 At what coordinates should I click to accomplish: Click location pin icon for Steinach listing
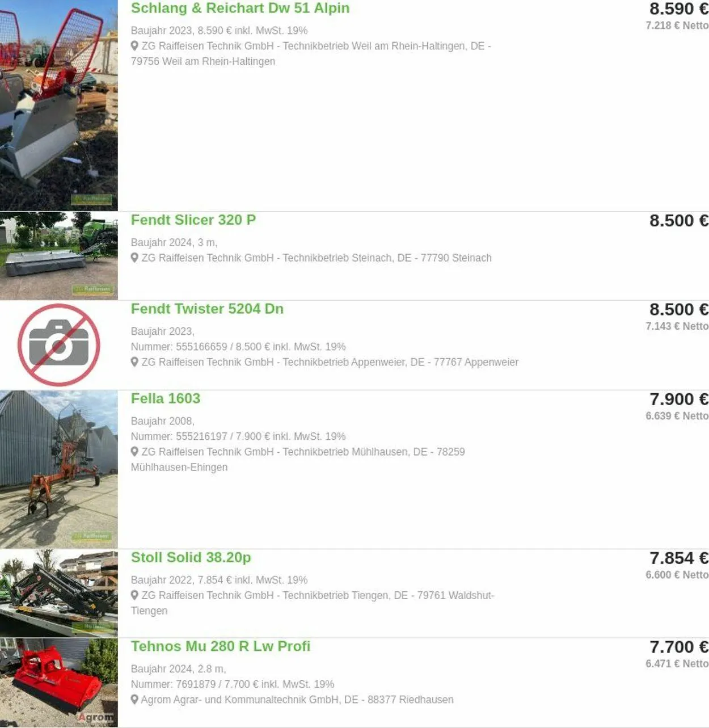134,258
